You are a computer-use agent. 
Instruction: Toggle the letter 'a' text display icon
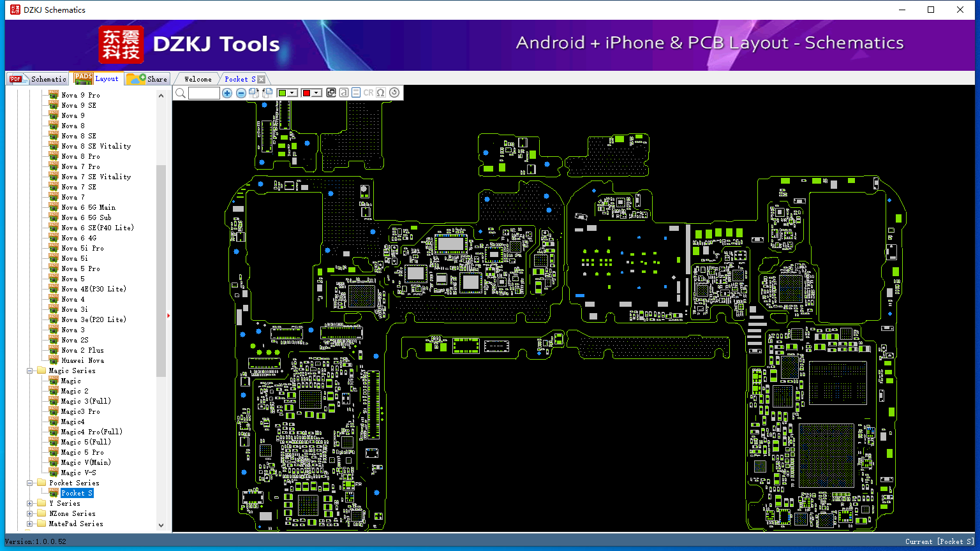point(344,92)
